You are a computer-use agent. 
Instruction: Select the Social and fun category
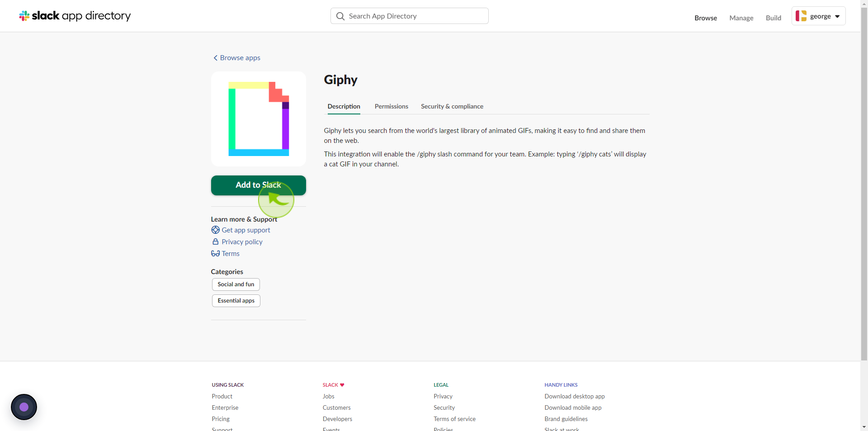click(236, 284)
